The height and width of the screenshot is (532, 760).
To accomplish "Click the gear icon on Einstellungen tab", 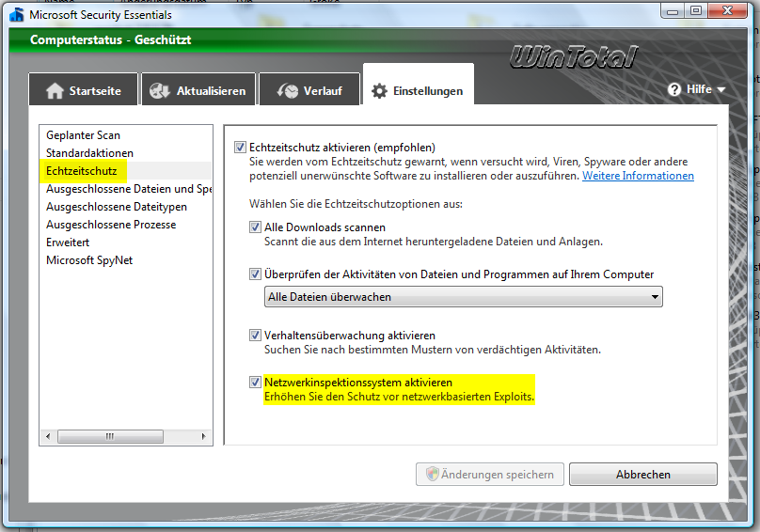I will coord(379,90).
